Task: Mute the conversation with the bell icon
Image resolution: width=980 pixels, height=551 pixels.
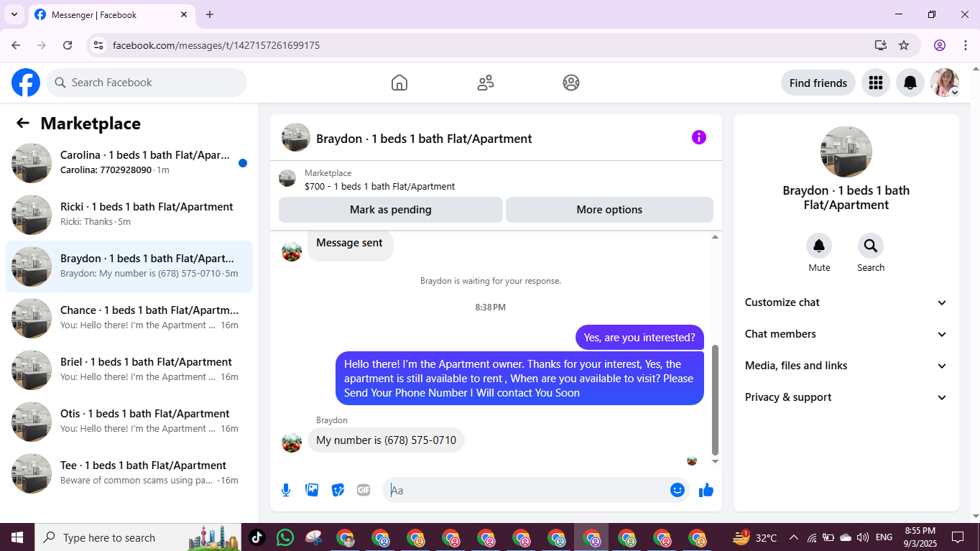Action: [x=819, y=246]
